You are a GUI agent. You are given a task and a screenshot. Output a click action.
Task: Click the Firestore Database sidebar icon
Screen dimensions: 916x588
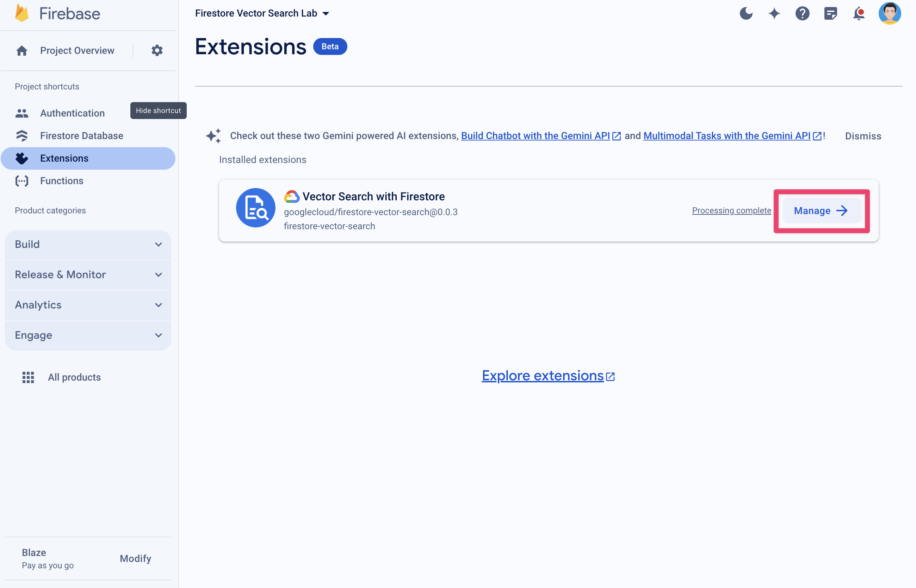pos(21,136)
